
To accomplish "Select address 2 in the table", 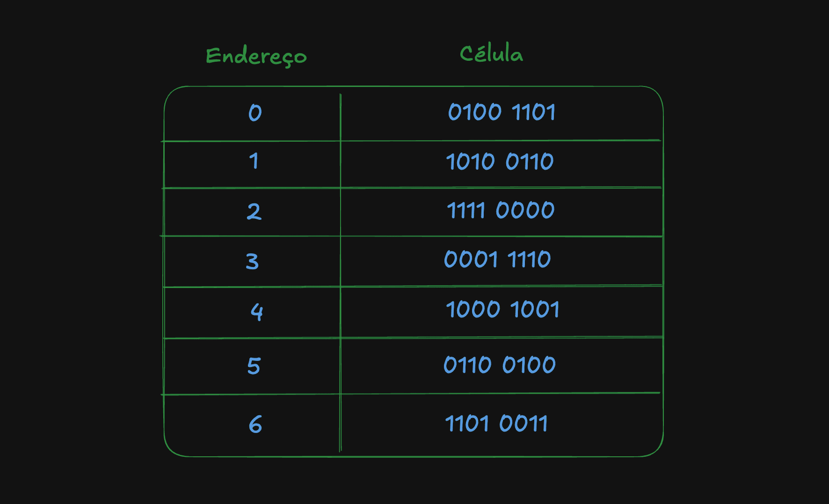I will coord(254,211).
